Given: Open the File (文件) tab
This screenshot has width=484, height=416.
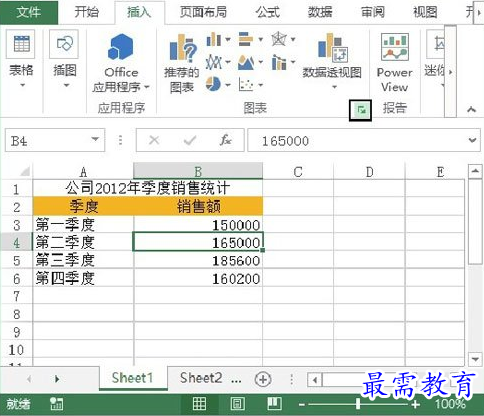Looking at the screenshot, I should (29, 12).
